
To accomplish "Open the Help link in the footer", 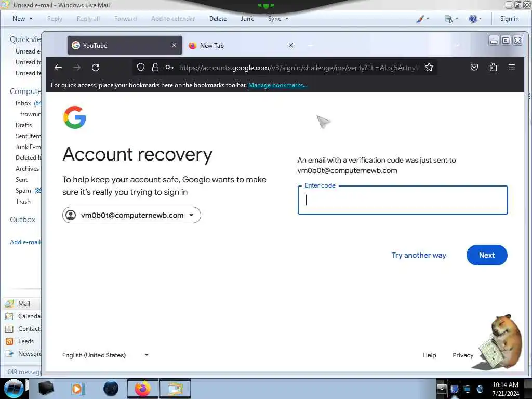I will (429, 355).
